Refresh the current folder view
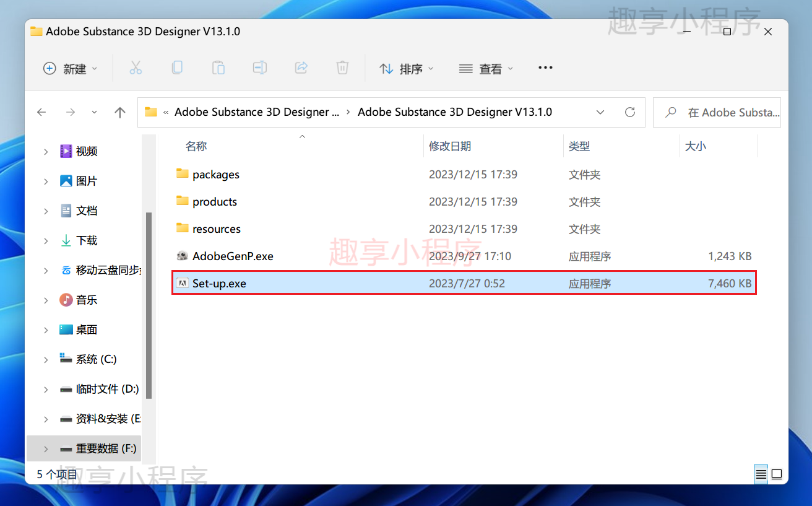 (630, 112)
